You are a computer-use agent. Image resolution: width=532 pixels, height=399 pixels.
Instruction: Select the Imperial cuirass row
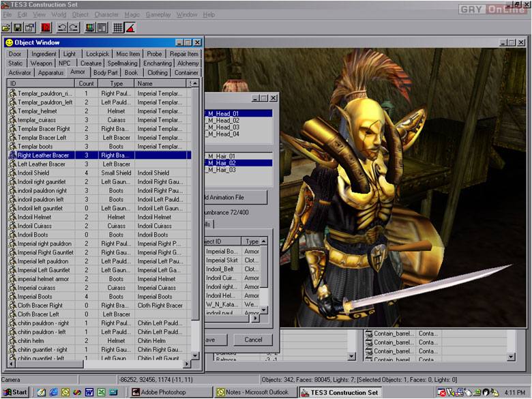point(100,287)
